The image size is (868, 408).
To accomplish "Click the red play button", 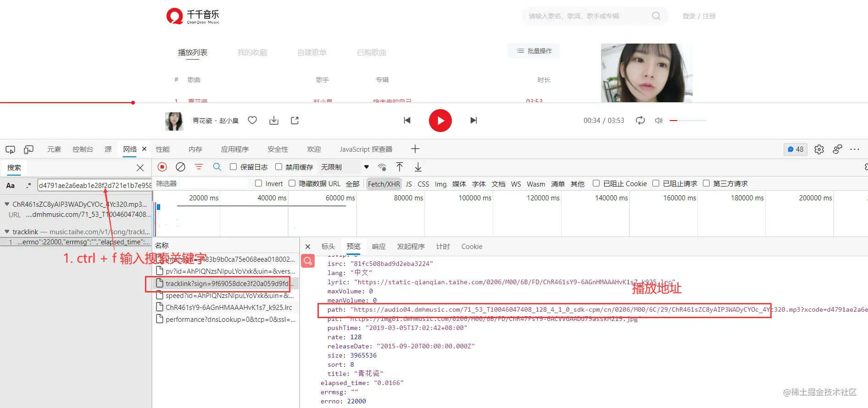I will coord(440,121).
